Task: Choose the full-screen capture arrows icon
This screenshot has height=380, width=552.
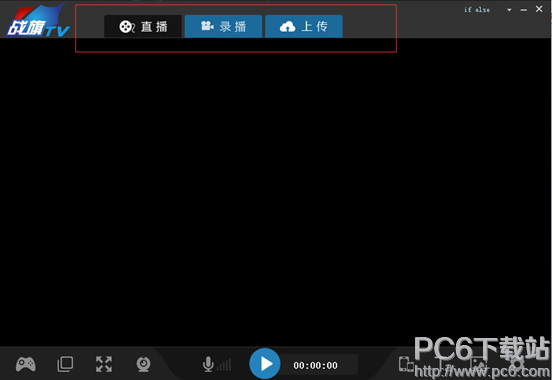Action: (x=104, y=364)
